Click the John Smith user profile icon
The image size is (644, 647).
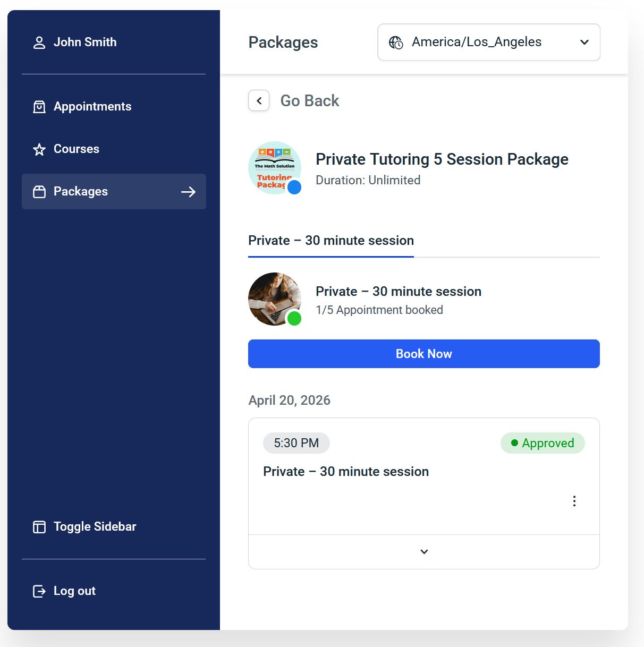[39, 42]
